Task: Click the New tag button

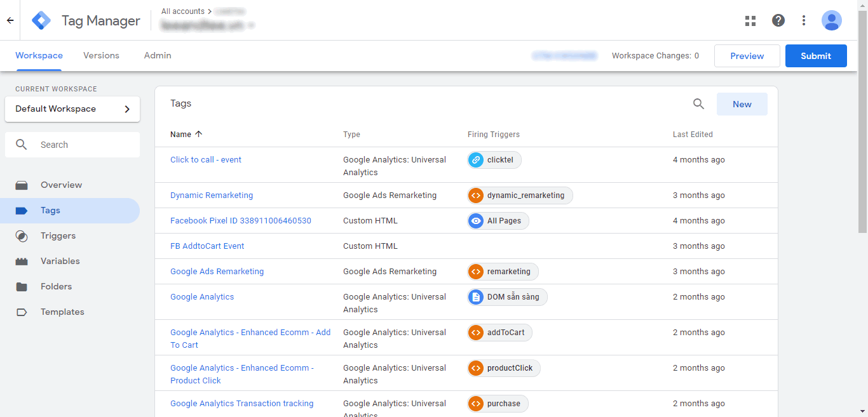Action: (x=742, y=104)
